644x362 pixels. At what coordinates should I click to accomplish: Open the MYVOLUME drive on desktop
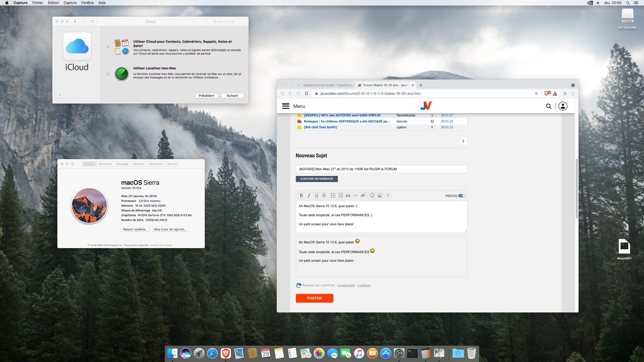(x=627, y=19)
